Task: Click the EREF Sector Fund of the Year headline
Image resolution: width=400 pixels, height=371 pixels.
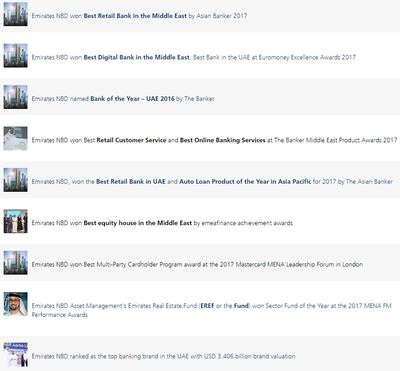Action: (212, 310)
